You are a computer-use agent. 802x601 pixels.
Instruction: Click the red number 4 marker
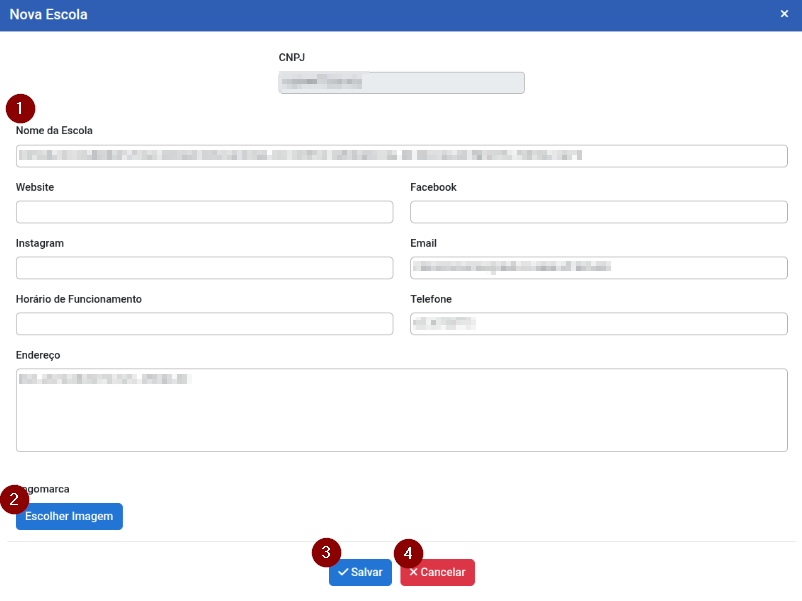click(408, 553)
